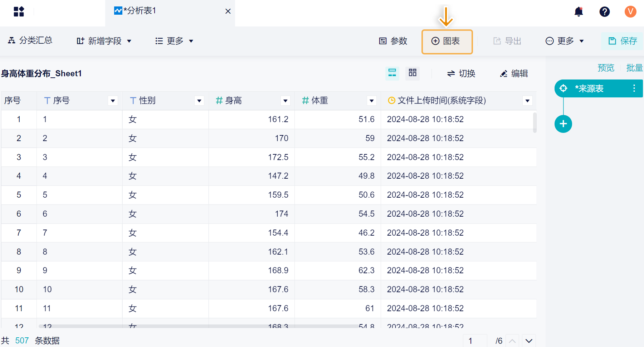This screenshot has height=347, width=644.
Task: Add a new step with the plus icon
Action: point(563,124)
